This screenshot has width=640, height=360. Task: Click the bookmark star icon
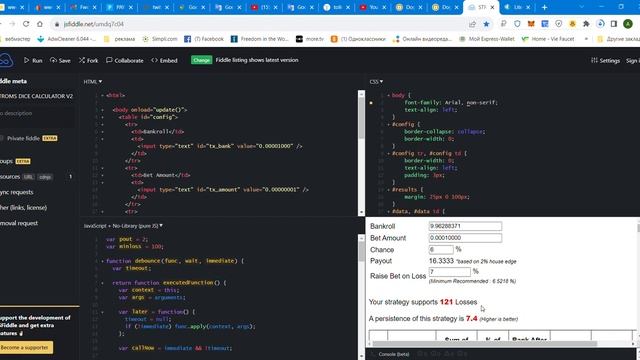[x=486, y=24]
